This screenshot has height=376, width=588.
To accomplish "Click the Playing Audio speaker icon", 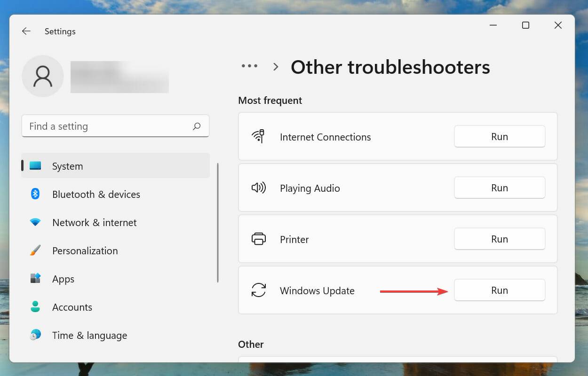I will [x=259, y=188].
